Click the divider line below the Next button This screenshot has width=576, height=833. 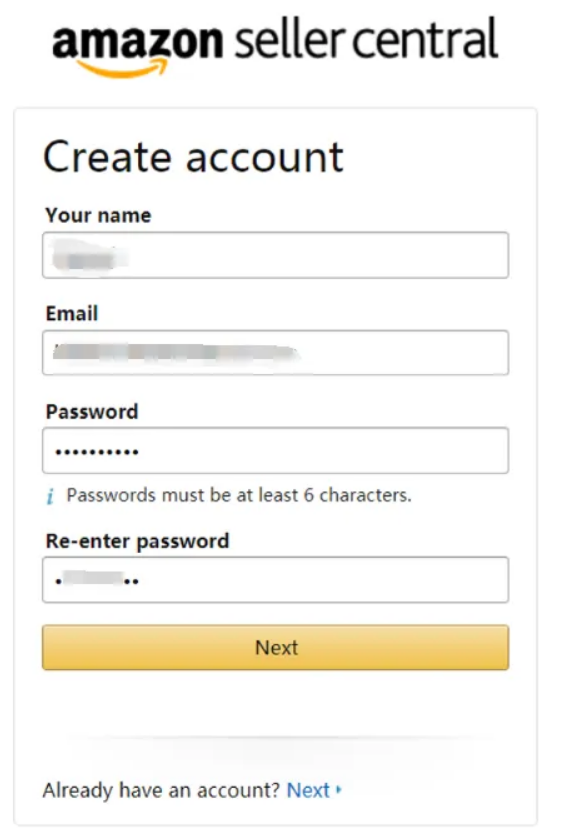275,738
